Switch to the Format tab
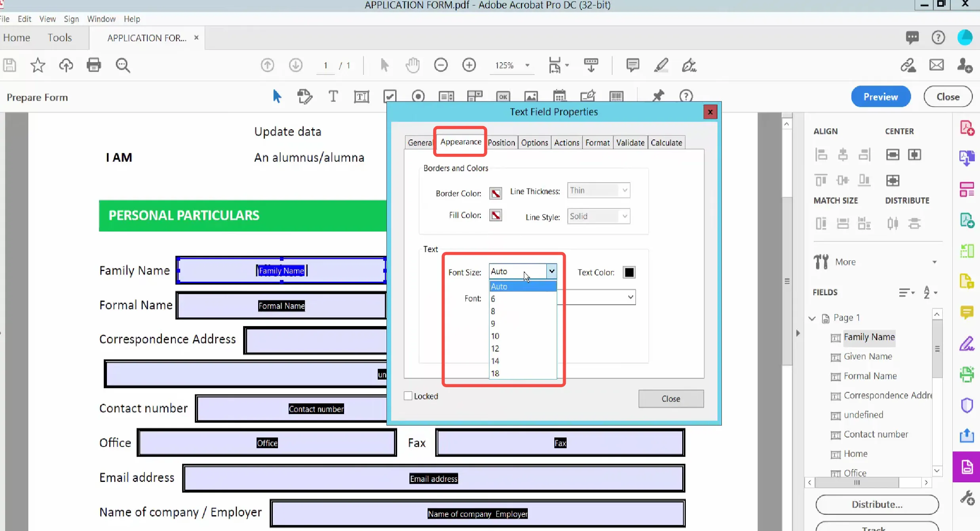Viewport: 980px width, 531px height. [x=596, y=143]
